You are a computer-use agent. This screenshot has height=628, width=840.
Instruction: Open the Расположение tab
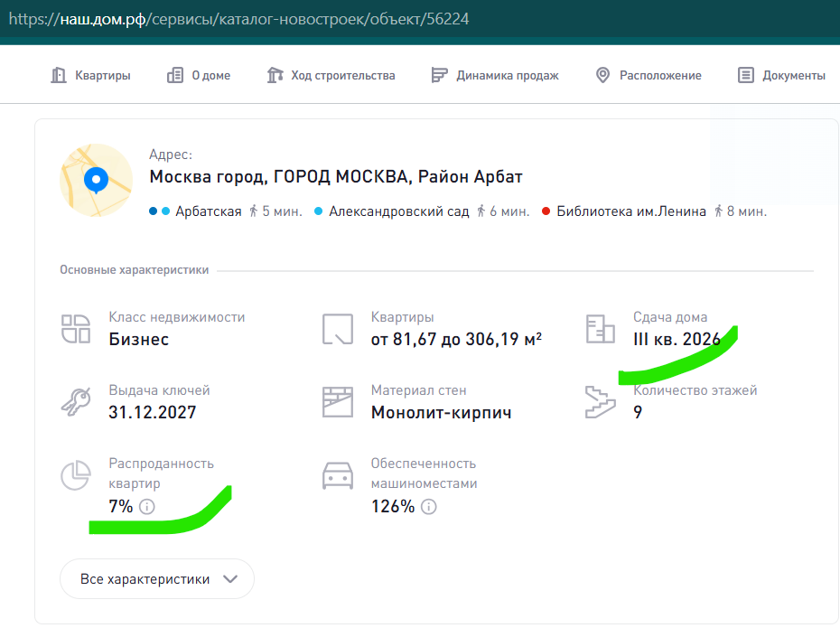coord(649,76)
